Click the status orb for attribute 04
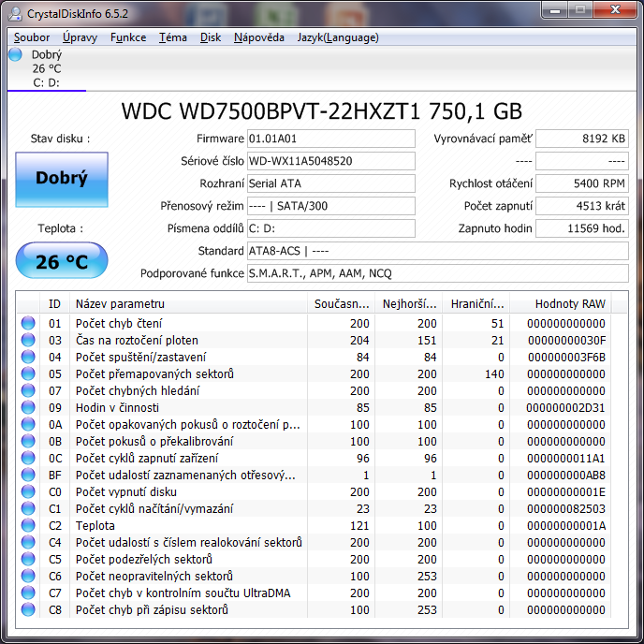 pyautogui.click(x=28, y=357)
